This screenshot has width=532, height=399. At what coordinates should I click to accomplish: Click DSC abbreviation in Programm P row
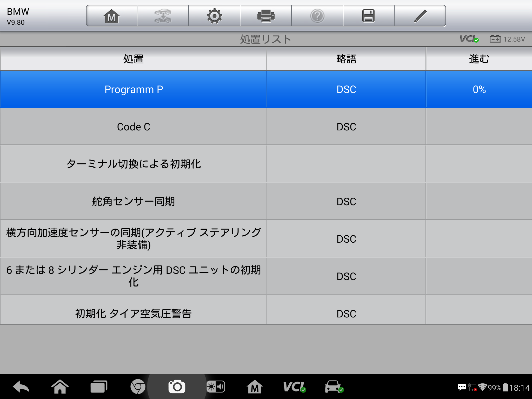[x=346, y=89]
